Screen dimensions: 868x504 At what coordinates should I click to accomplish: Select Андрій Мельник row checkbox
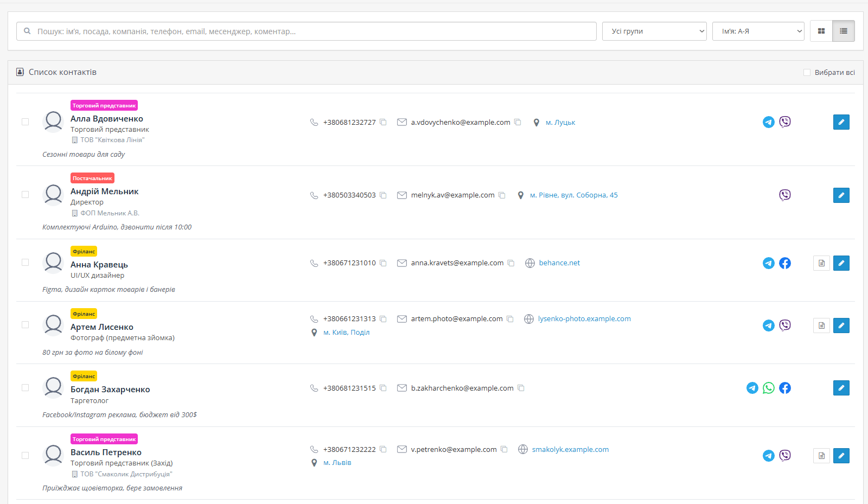pos(25,195)
